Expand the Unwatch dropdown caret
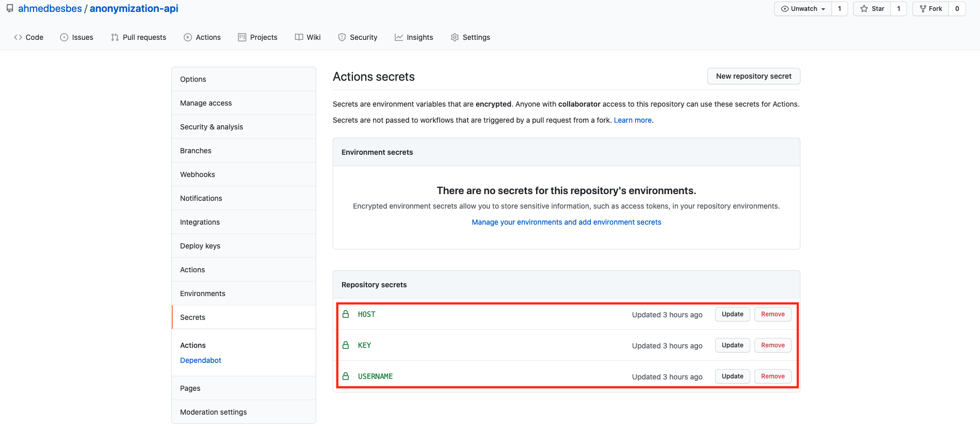 823,9
